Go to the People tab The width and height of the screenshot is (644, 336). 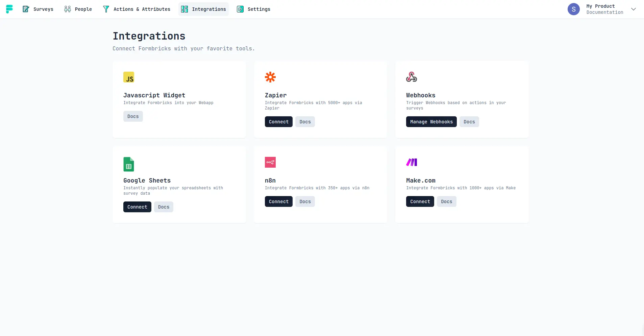click(78, 9)
